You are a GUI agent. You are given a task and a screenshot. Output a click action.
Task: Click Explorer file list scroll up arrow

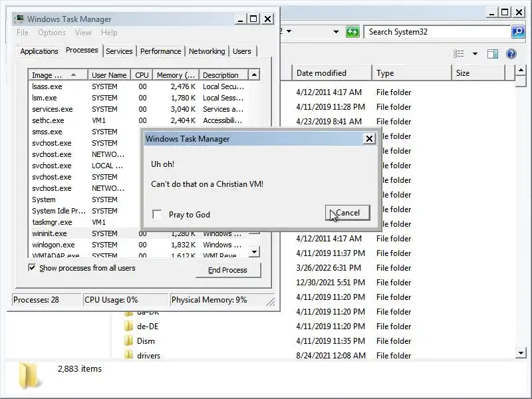[x=521, y=70]
